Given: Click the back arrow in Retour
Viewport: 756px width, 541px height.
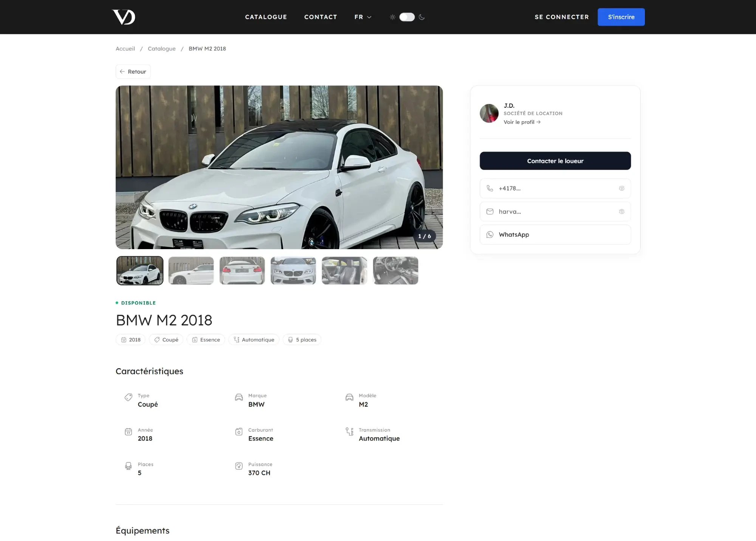Looking at the screenshot, I should [122, 71].
